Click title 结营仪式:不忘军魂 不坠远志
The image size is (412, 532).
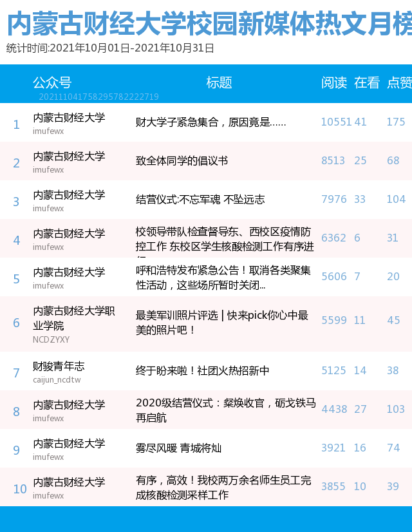pyautogui.click(x=200, y=199)
